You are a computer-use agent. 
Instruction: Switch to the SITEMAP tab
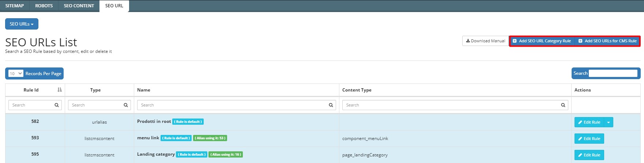pos(15,6)
